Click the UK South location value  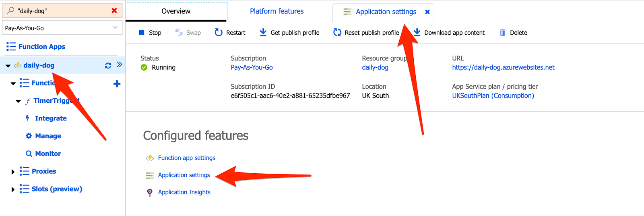pos(376,96)
